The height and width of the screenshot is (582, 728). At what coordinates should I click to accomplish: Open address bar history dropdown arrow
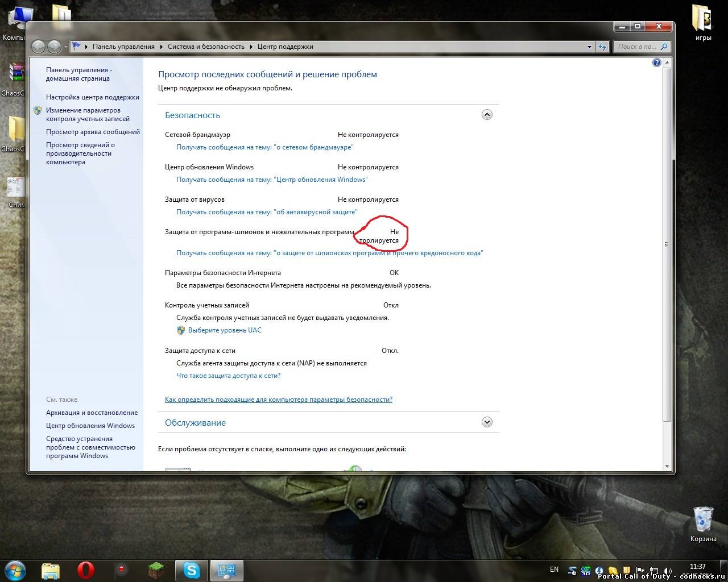[589, 47]
